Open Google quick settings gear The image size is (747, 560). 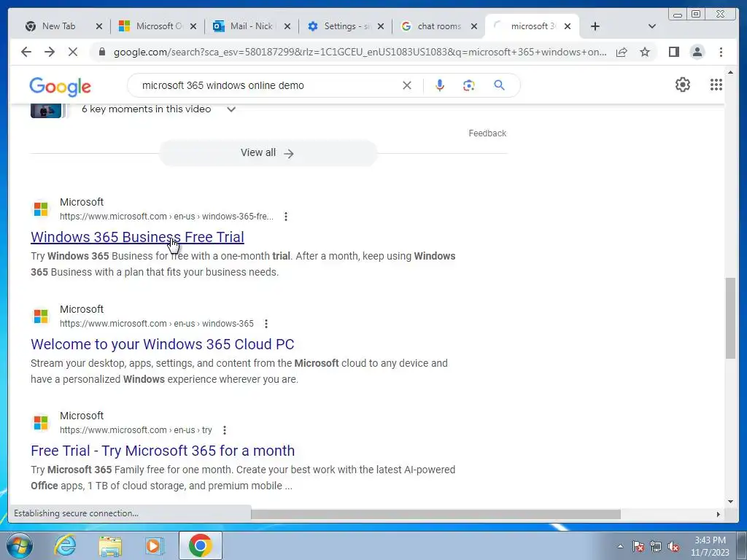[683, 85]
